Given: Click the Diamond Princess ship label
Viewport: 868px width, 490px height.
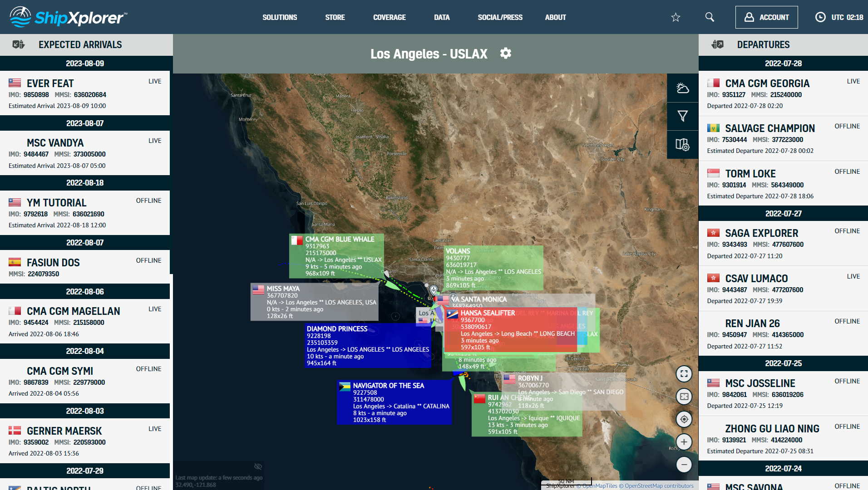Looking at the screenshot, I should tap(337, 329).
